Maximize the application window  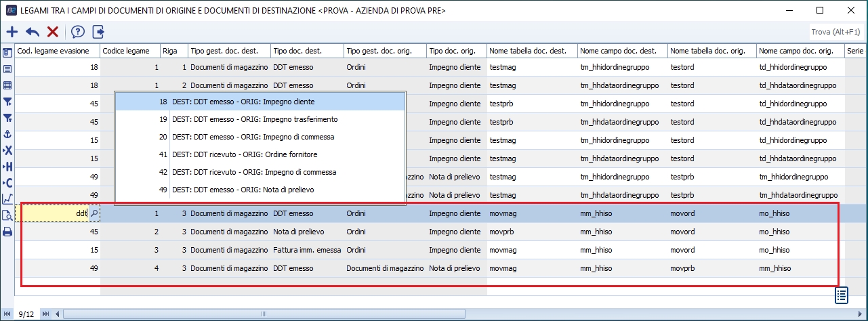(x=820, y=10)
